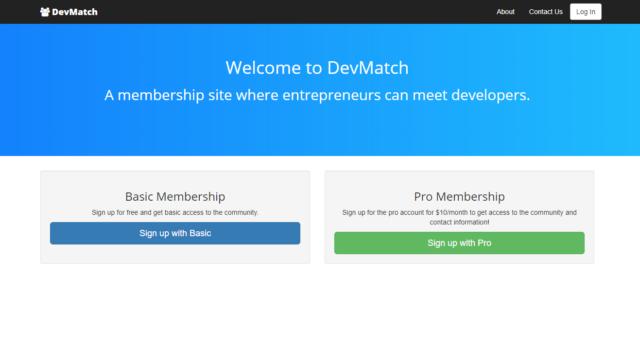
Task: Click the empty center of the black navbar
Action: [x=292, y=12]
